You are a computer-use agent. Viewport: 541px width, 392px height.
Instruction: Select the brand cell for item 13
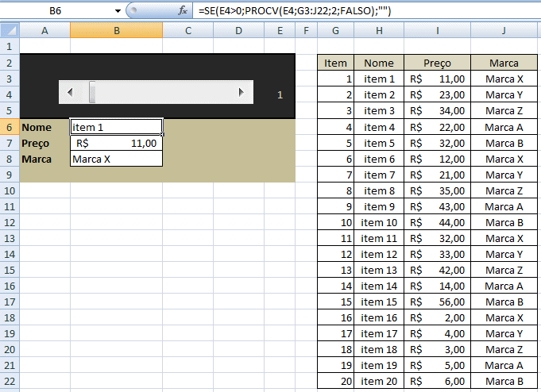[x=504, y=270]
